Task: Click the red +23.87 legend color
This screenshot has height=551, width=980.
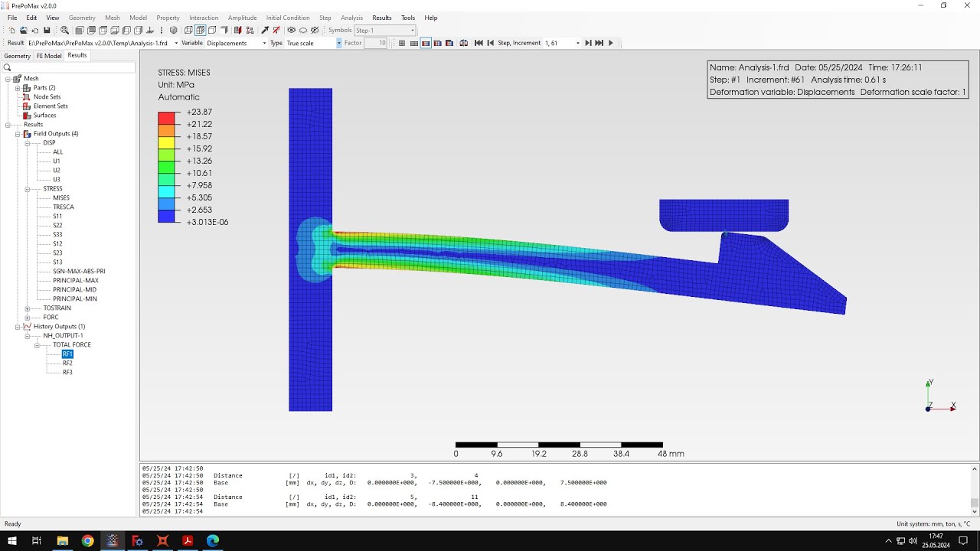Action: tap(168, 118)
